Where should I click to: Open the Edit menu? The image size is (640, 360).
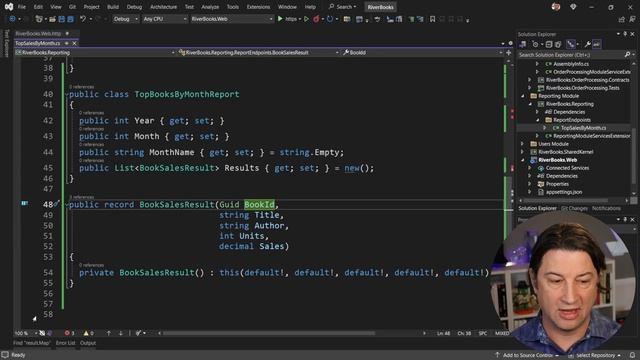pos(38,7)
